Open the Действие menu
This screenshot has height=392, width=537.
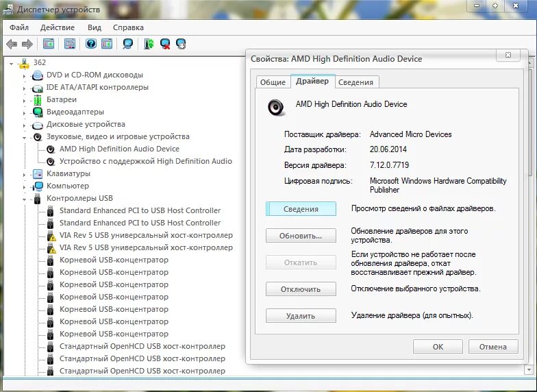click(x=58, y=27)
